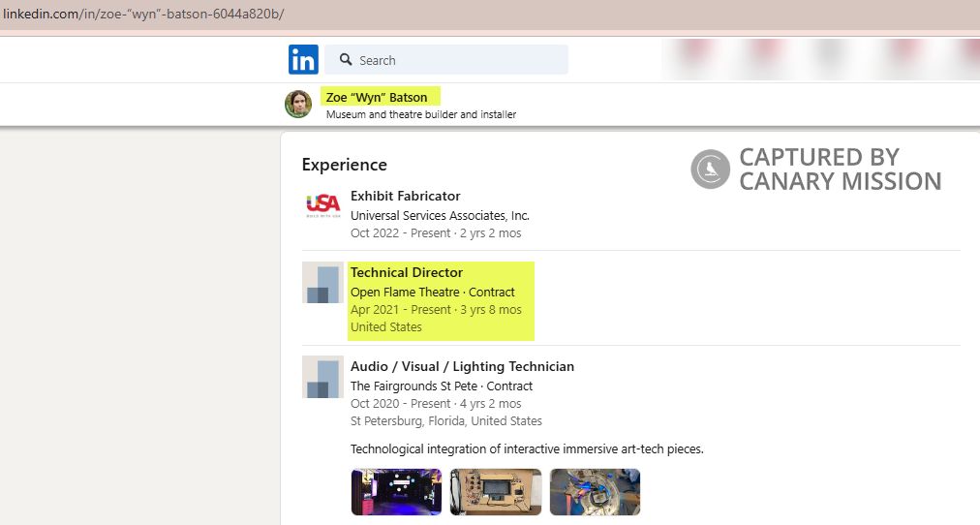Click The Fairgrounds St Pete · Contract text
Image resolution: width=980 pixels, height=525 pixels.
click(441, 386)
